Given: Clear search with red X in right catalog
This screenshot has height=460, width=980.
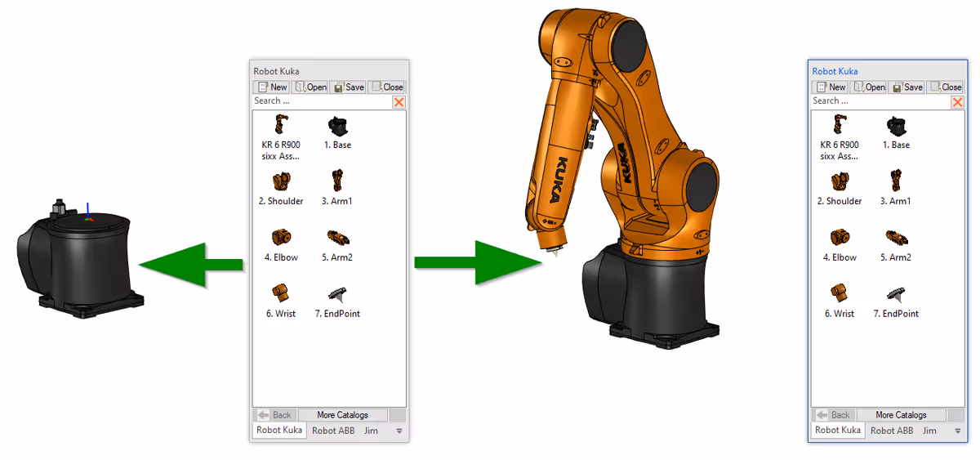Looking at the screenshot, I should tap(957, 102).
